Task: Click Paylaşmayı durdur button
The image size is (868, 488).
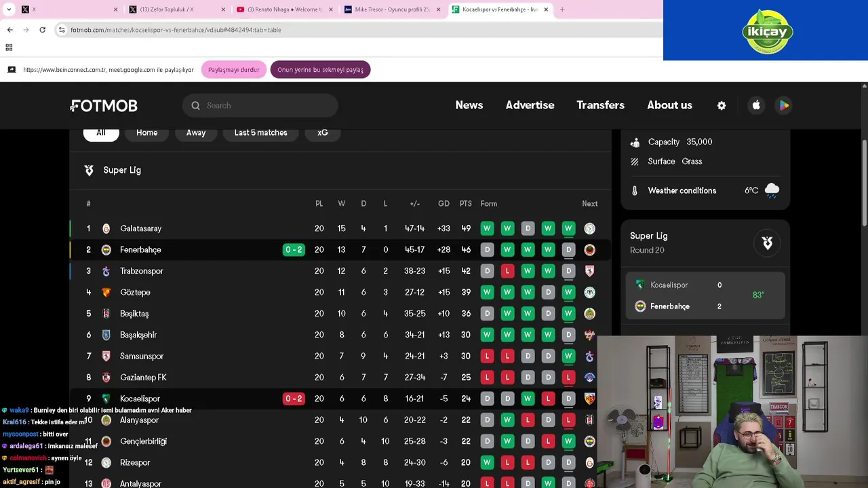Action: click(233, 70)
